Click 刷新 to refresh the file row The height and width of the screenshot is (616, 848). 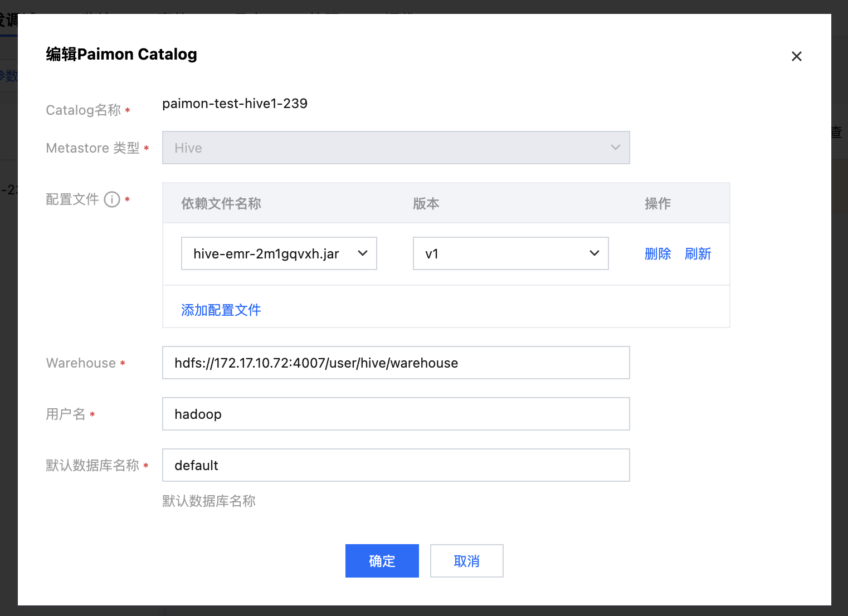pyautogui.click(x=698, y=254)
